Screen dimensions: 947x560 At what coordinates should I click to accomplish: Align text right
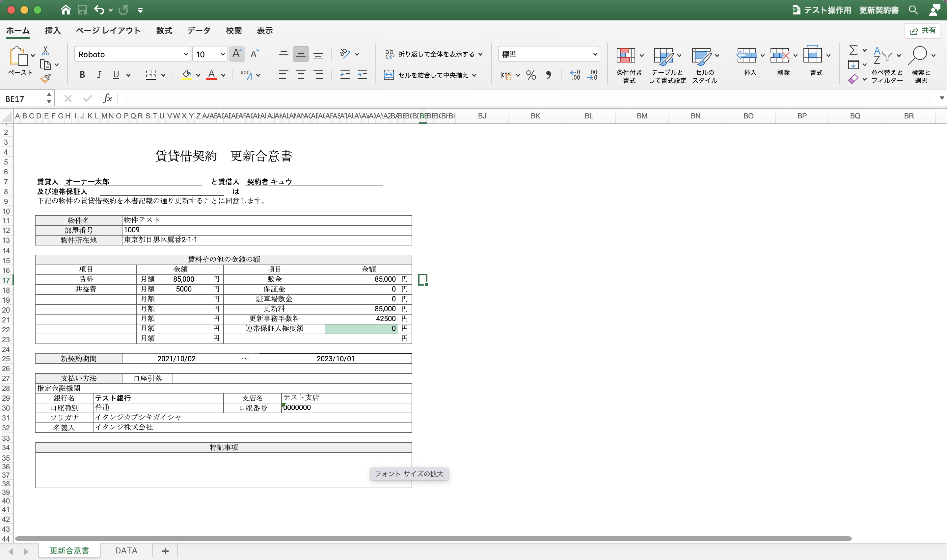[x=318, y=75]
